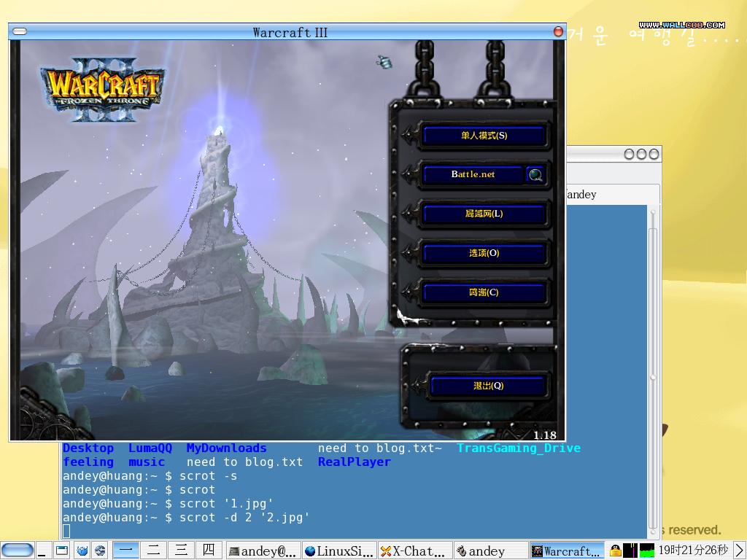The width and height of the screenshot is (747, 560).
Task: Click the LumaQQ folder name in terminal
Action: click(150, 448)
